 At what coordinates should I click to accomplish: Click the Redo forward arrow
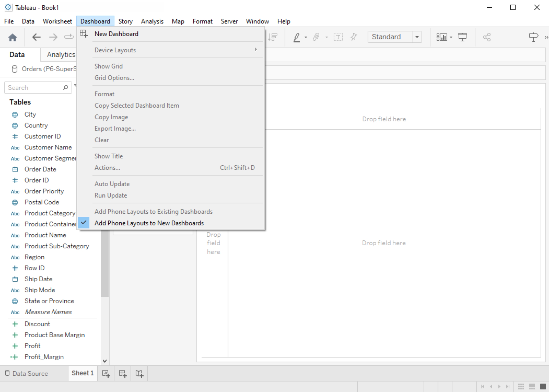click(x=53, y=37)
